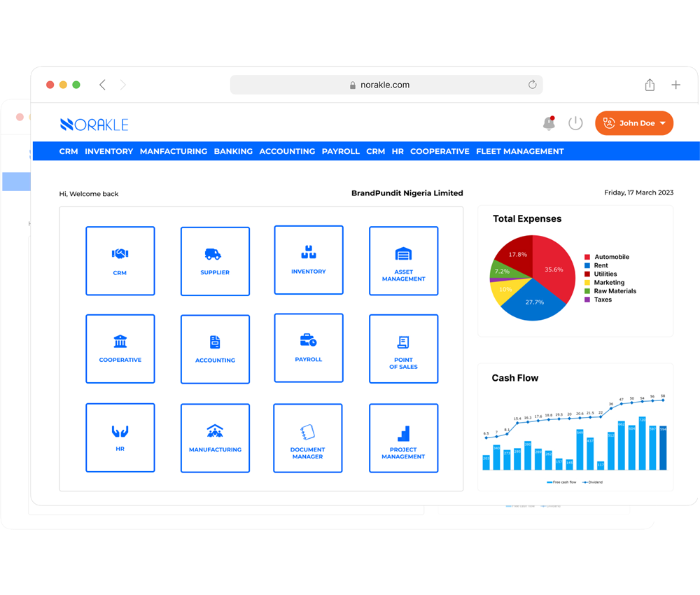Select Manfacturing in the navigation bar
Image resolution: width=700 pixels, height=595 pixels.
pyautogui.click(x=174, y=151)
